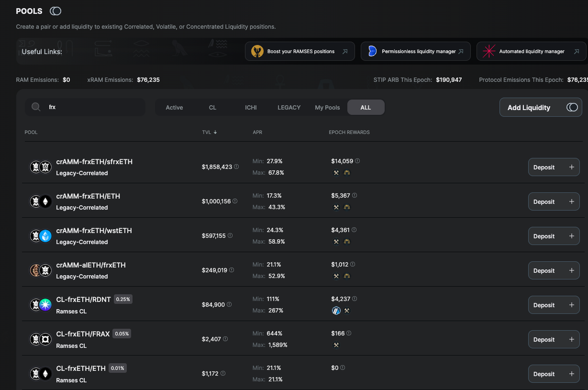Click plus icon on crAMM-alETH/frxETH Deposit button
This screenshot has width=588, height=390.
coord(571,270)
